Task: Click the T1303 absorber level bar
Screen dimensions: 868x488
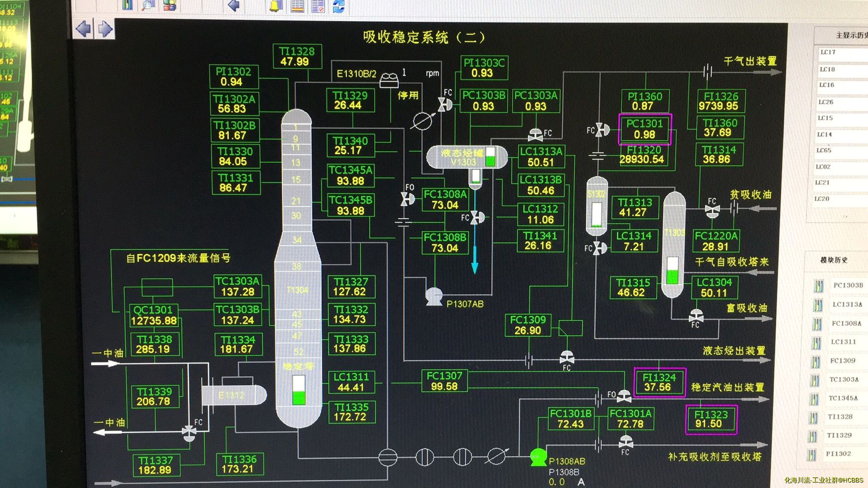Action: 672,270
